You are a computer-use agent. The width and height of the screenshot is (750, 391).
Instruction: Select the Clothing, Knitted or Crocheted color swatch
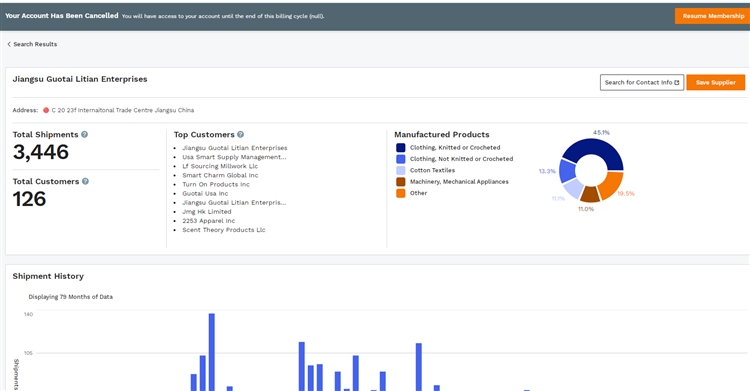[x=400, y=147]
